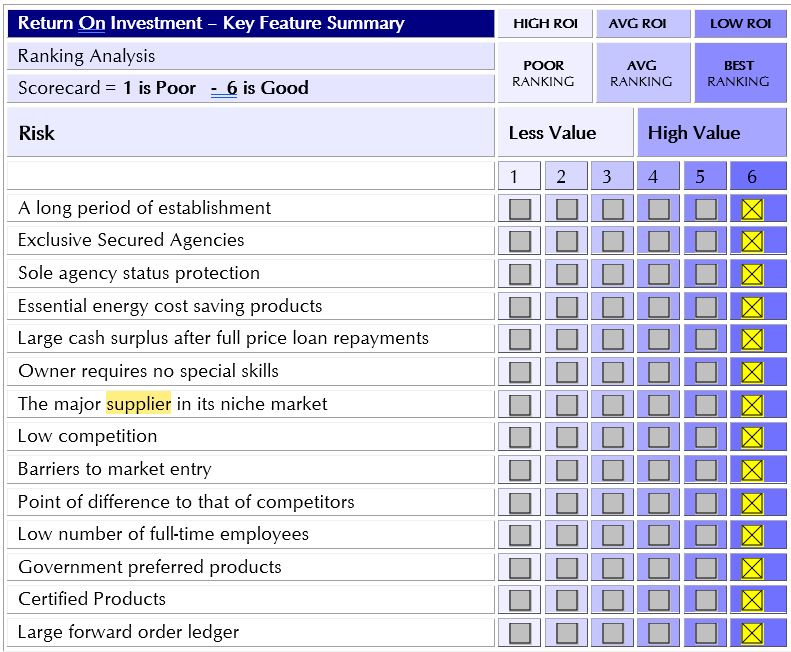Check score 6 for Low competition
This screenshot has width=791, height=652.
[752, 438]
